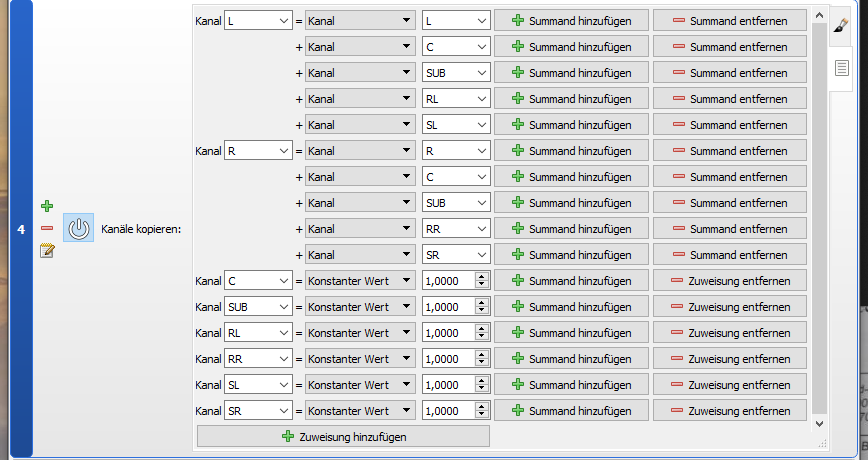Viewport: 868px width, 460px height.
Task: Click the notepad edit icon below the red minus
Action: tap(46, 250)
